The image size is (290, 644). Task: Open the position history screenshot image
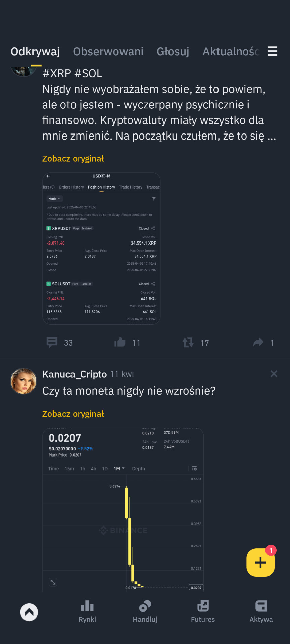(101, 249)
